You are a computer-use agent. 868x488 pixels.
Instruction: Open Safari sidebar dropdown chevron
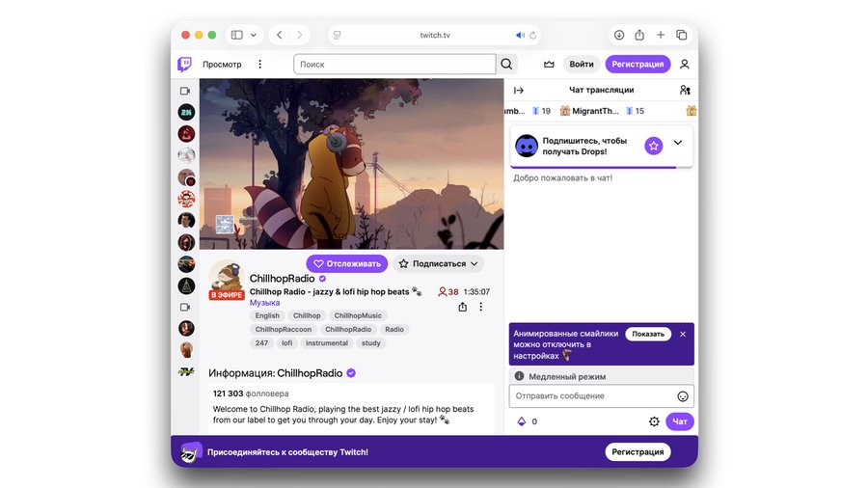254,35
